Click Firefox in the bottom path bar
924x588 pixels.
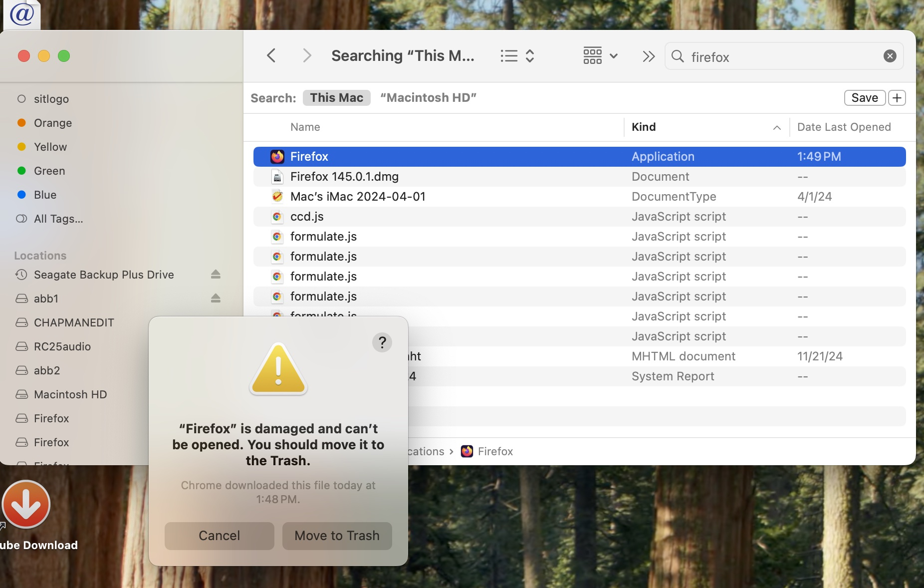pyautogui.click(x=487, y=451)
